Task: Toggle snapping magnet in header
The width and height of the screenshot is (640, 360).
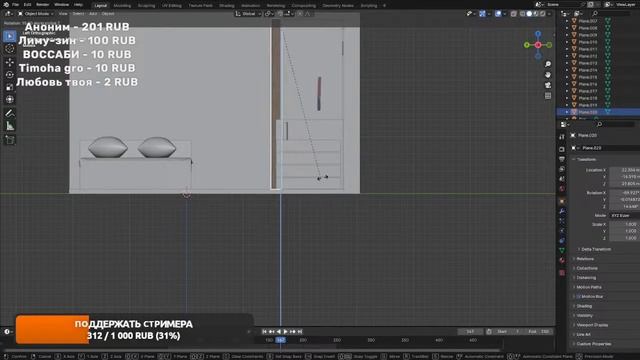Action: (280, 14)
